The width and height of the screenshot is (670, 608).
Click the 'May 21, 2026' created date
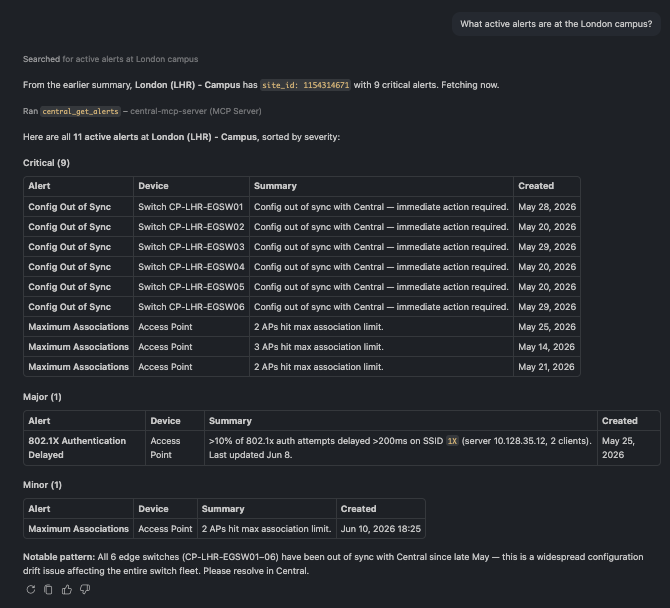pyautogui.click(x=546, y=367)
